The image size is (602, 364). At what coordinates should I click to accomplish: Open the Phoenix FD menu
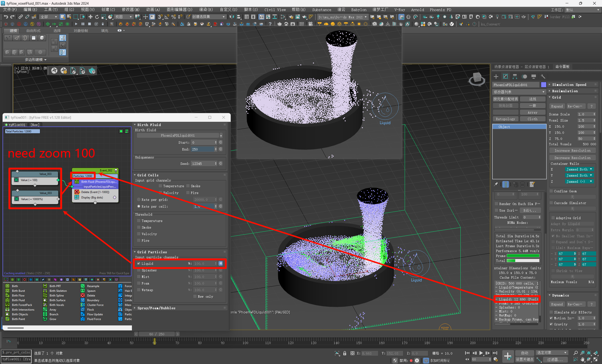coord(440,10)
